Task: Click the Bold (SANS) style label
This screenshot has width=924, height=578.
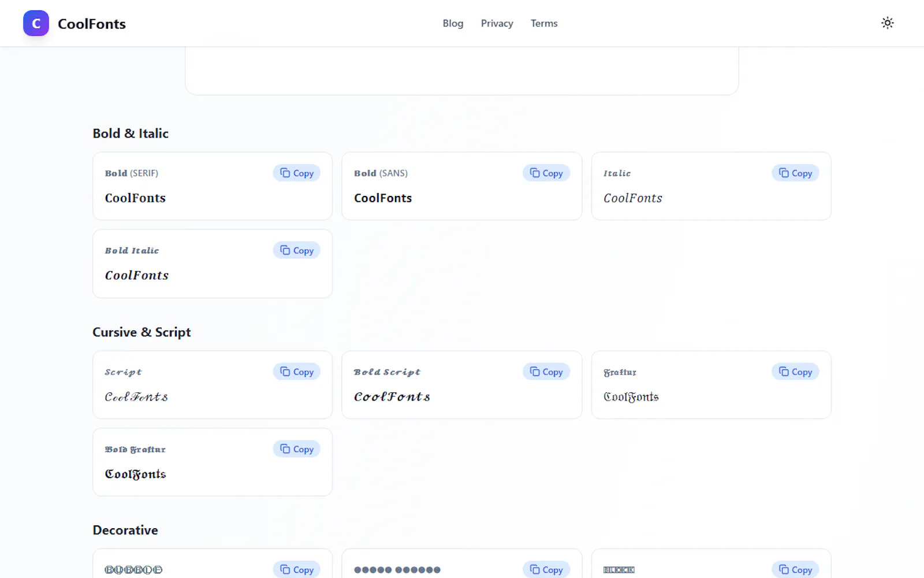Action: 381,173
